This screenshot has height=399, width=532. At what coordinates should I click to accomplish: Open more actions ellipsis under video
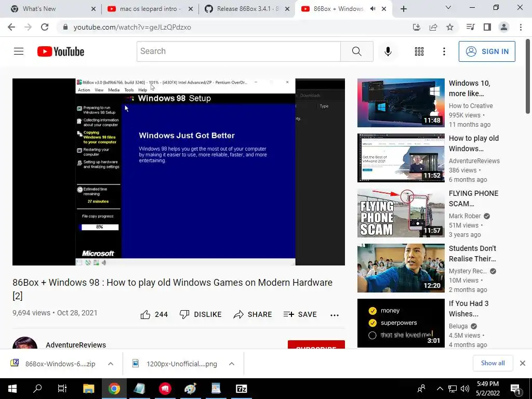tap(334, 315)
